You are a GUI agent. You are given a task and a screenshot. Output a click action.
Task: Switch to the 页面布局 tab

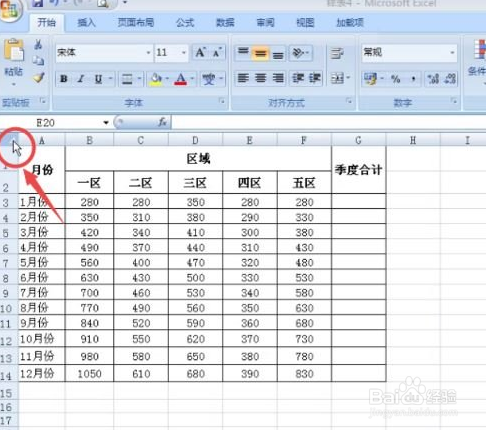[136, 23]
